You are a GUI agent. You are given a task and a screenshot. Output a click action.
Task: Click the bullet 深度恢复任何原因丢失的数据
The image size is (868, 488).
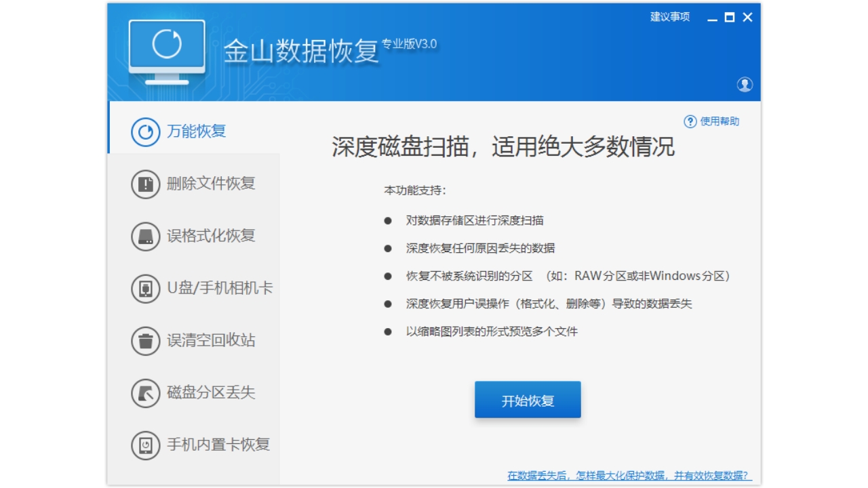point(480,248)
